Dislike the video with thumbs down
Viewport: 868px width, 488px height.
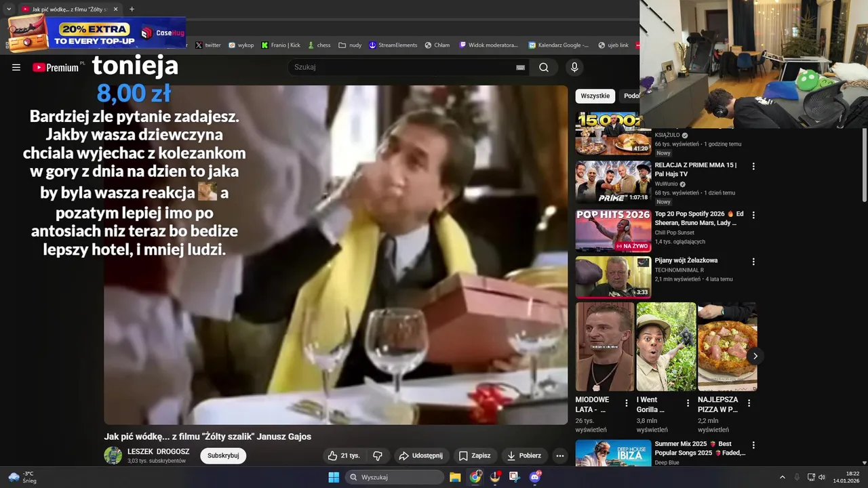click(x=378, y=455)
